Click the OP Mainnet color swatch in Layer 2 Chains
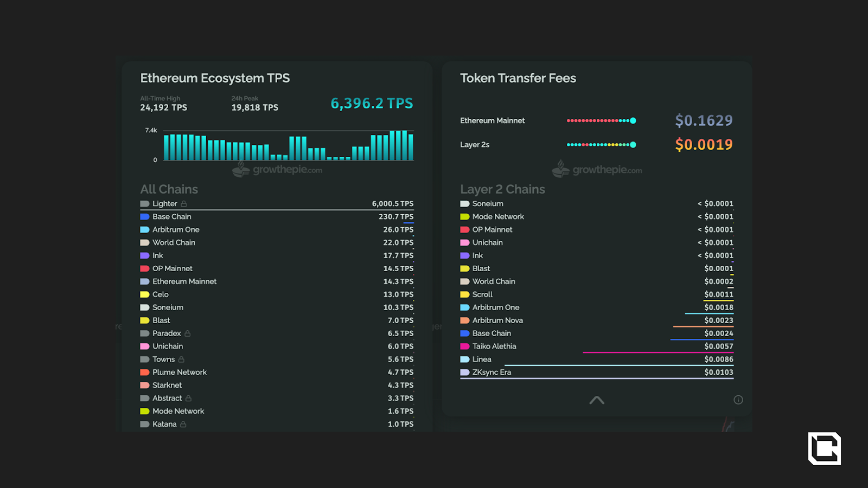 [465, 230]
